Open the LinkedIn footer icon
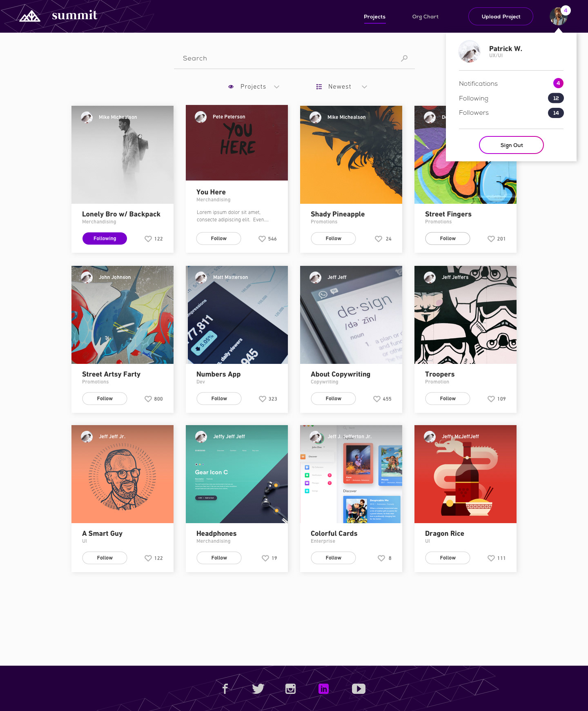 (x=323, y=689)
